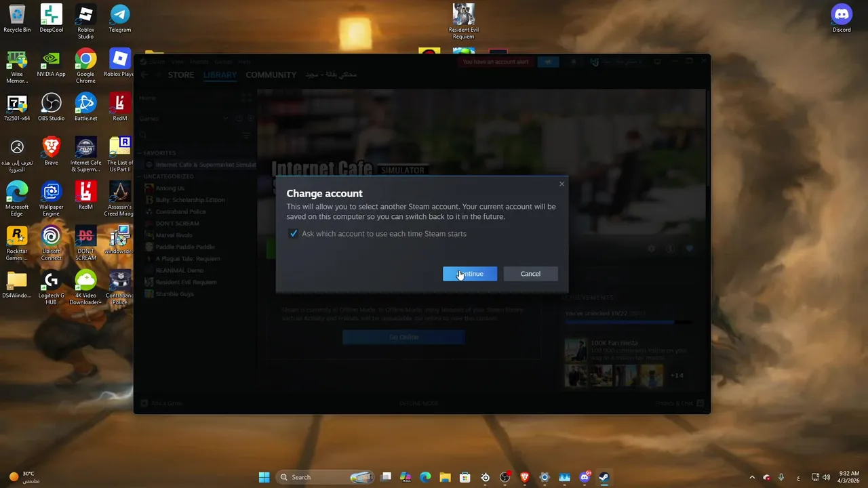Launch Ubisoft Connect from the desktop
This screenshot has height=488, width=868.
[52, 243]
